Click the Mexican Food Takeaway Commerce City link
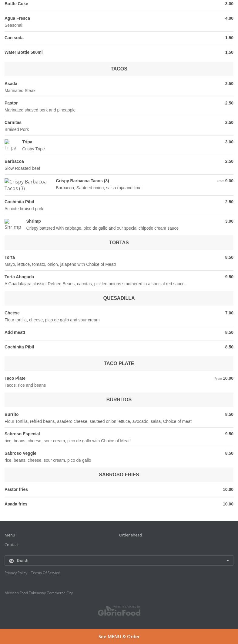Viewport: 238px width, 644px height. (39, 593)
